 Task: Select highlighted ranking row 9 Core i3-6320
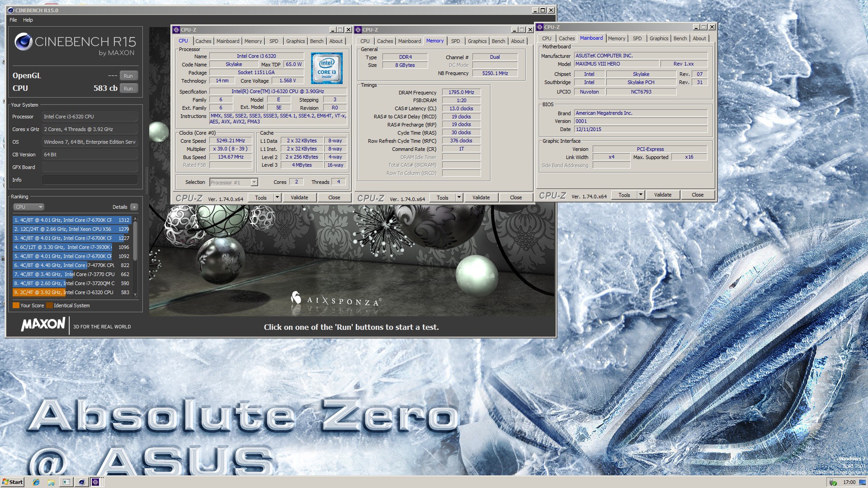(x=72, y=292)
